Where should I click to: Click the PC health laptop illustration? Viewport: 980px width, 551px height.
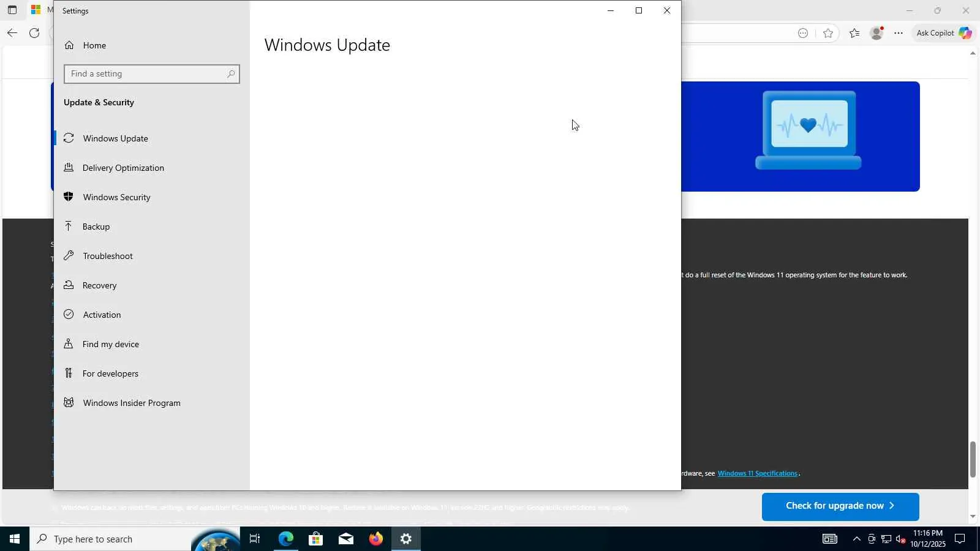click(x=809, y=130)
